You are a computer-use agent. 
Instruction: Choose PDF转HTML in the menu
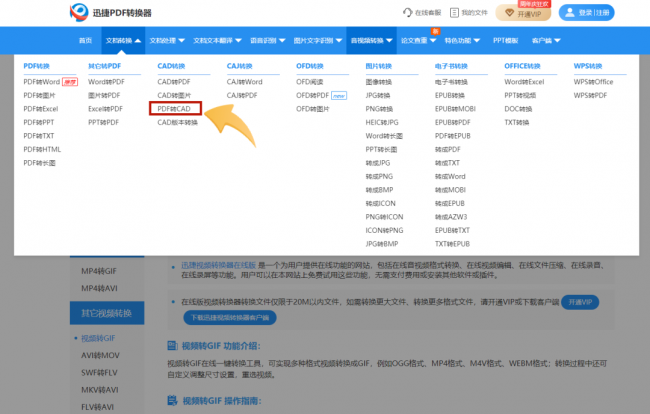[x=42, y=149]
